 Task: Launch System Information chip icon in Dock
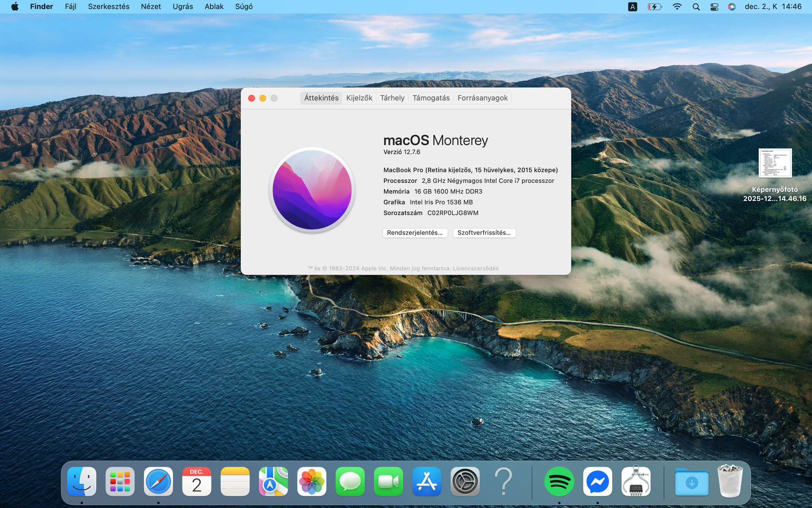pyautogui.click(x=636, y=481)
